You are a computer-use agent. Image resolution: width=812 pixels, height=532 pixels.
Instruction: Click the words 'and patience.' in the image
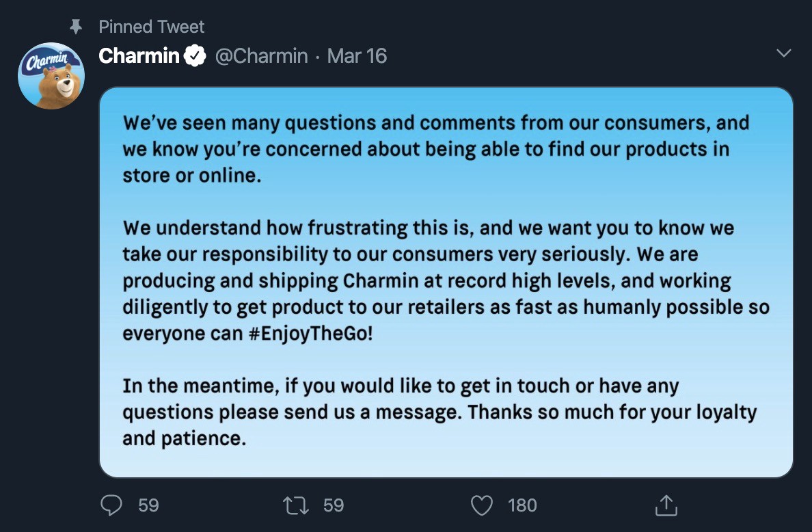pos(184,438)
